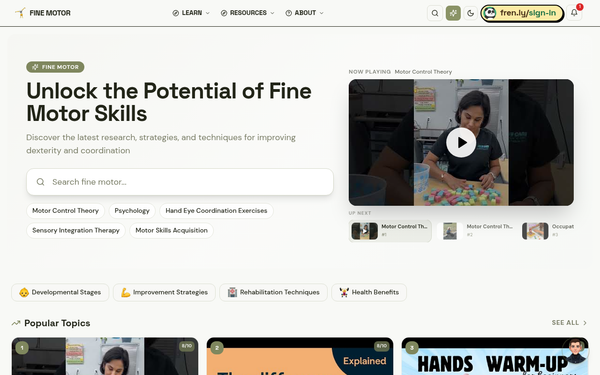Screen dimensions: 600x375
Task: Expand the Resources menu
Action: point(248,13)
